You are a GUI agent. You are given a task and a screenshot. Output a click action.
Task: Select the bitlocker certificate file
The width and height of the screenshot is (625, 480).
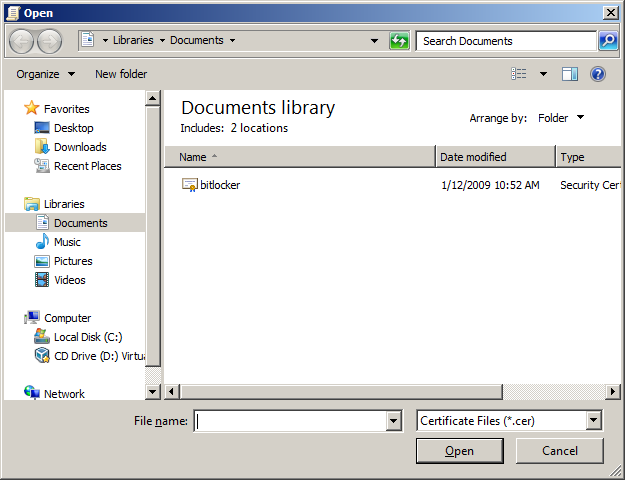(219, 185)
